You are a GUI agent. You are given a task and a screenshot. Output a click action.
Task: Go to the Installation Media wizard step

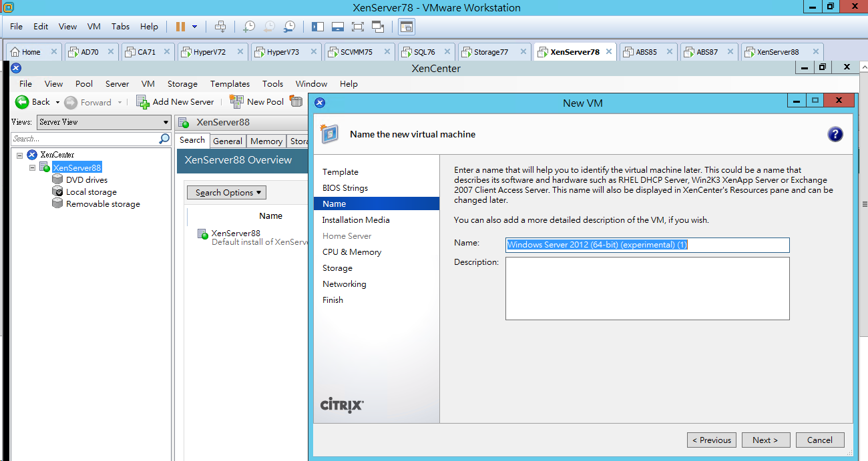pos(356,219)
